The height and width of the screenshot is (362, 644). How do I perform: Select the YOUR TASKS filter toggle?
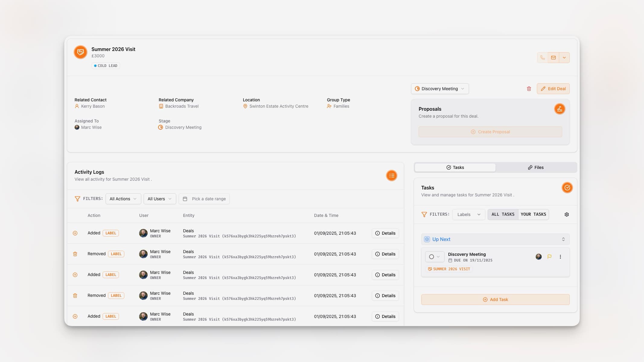(x=533, y=214)
